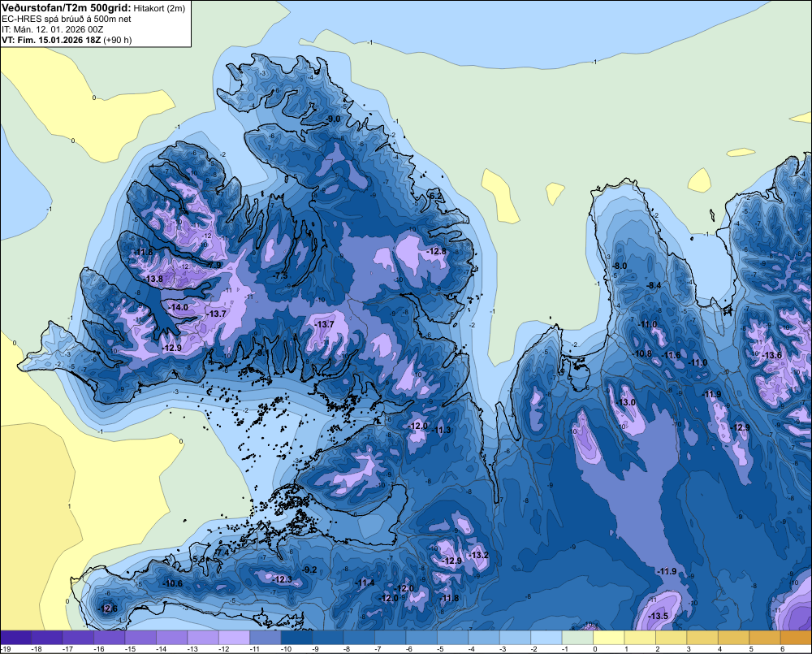Click the '-8.4' temperature label

654,285
